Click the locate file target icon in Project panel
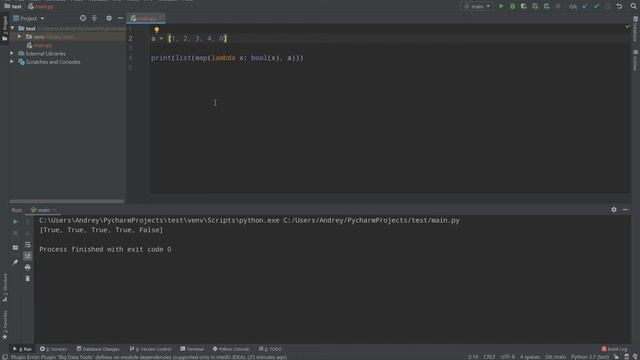This screenshot has width=640, height=360. [x=83, y=18]
